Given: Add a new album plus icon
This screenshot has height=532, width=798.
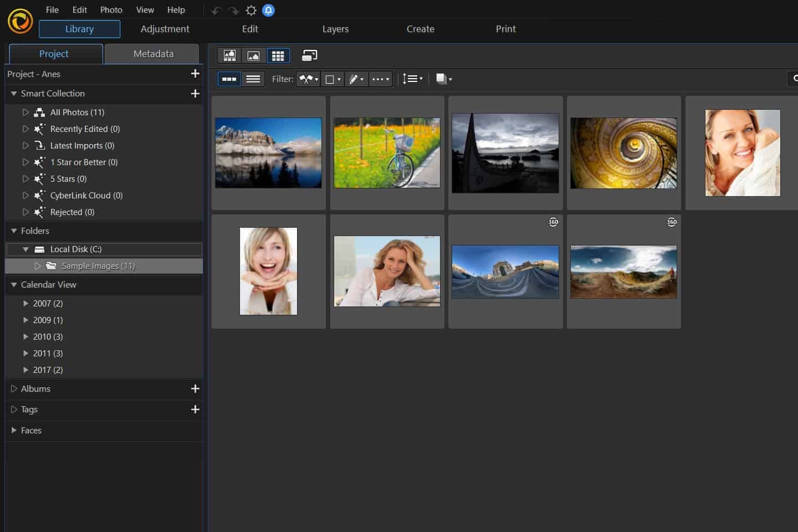Looking at the screenshot, I should pos(195,389).
